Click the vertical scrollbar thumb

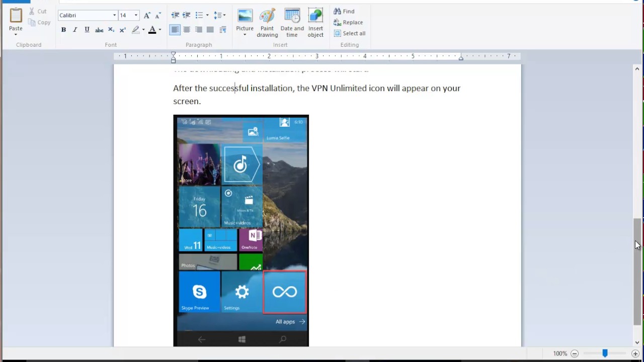(637, 271)
